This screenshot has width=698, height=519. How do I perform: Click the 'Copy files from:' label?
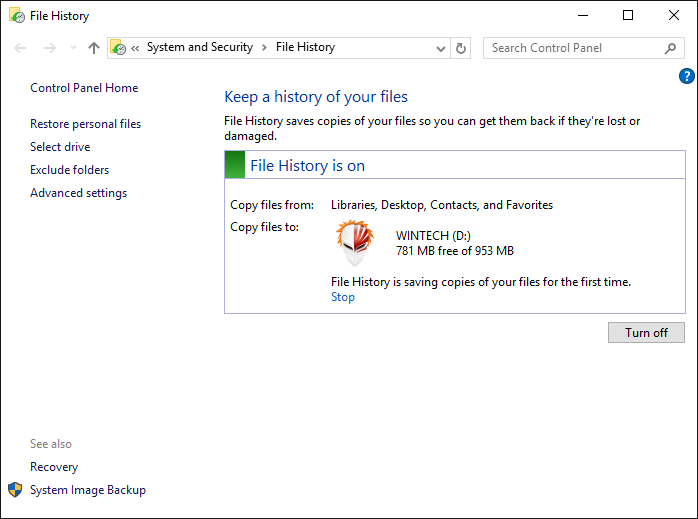272,205
